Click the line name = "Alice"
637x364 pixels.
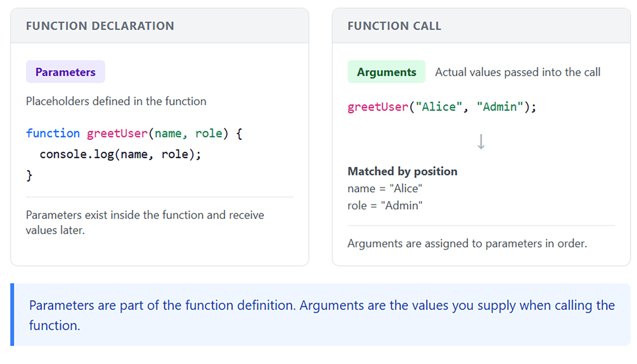click(x=385, y=188)
